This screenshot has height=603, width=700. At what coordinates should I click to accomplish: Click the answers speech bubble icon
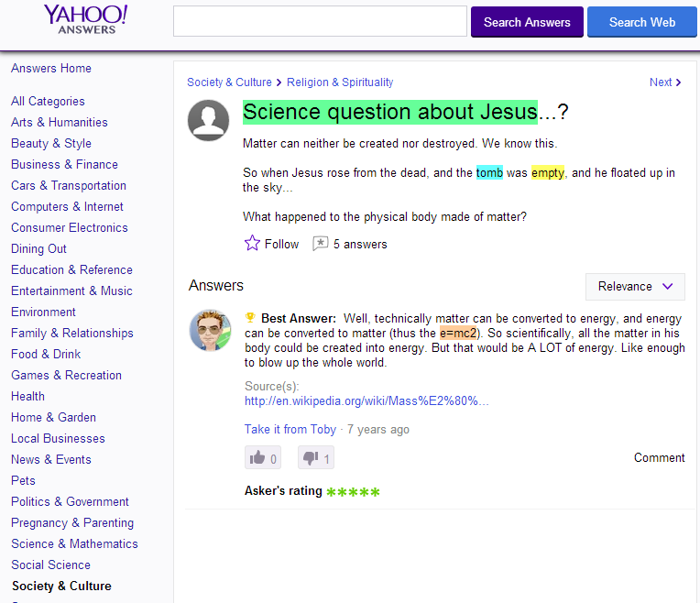click(x=320, y=244)
